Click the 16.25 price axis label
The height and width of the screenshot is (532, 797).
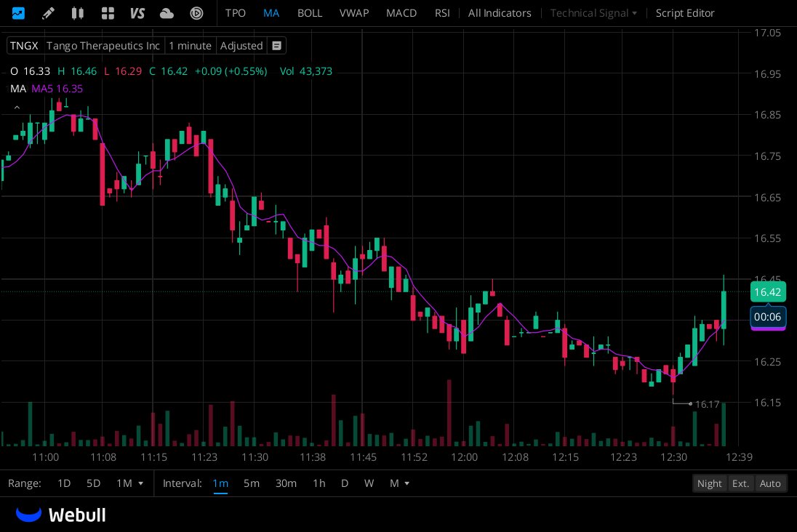[x=767, y=362]
